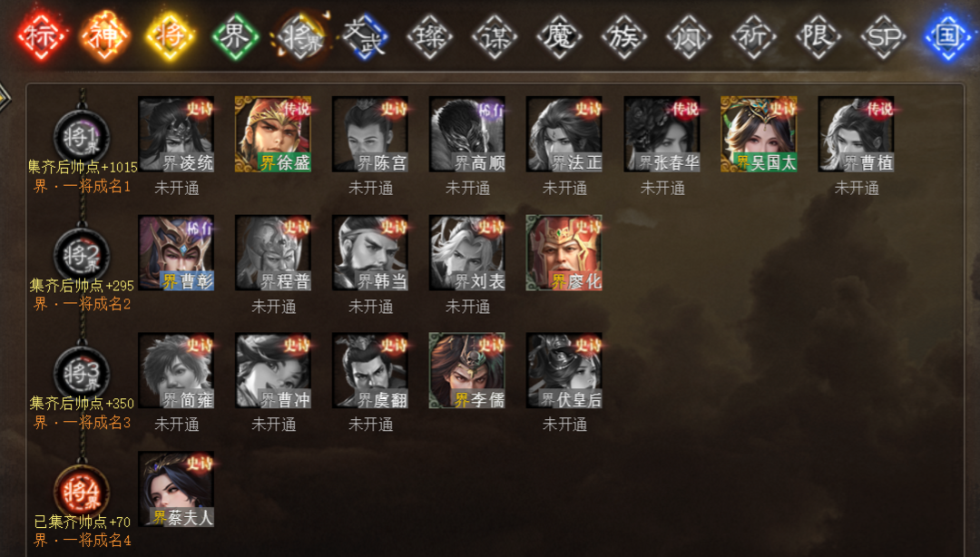Switch to the 神 category tab
The image size is (980, 557).
click(105, 36)
